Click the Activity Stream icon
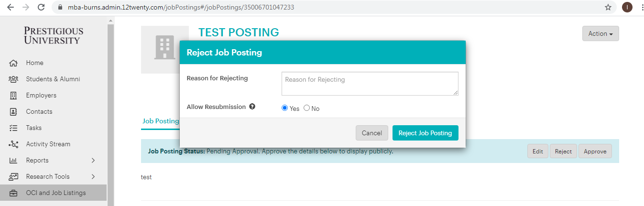The image size is (644, 206). pos(13,144)
